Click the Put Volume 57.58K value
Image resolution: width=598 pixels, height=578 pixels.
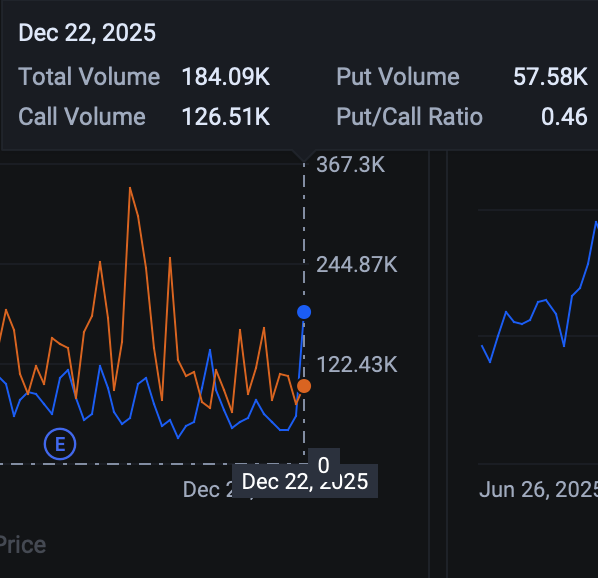550,77
